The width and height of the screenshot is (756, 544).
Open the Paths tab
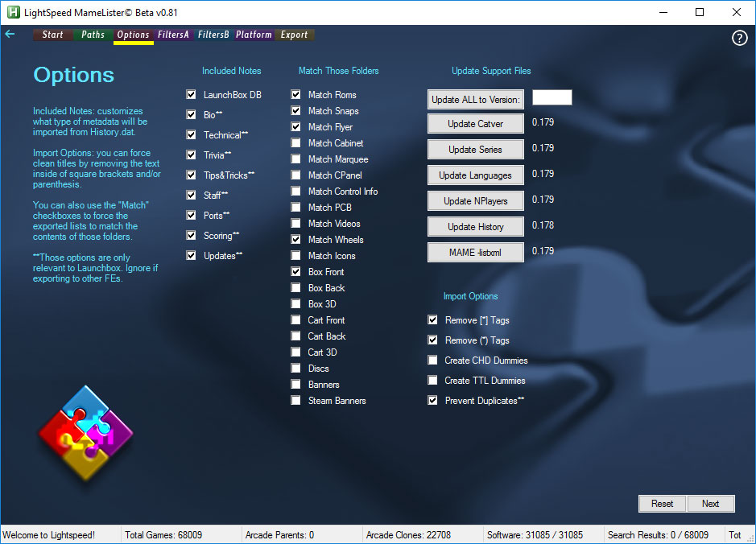(93, 35)
